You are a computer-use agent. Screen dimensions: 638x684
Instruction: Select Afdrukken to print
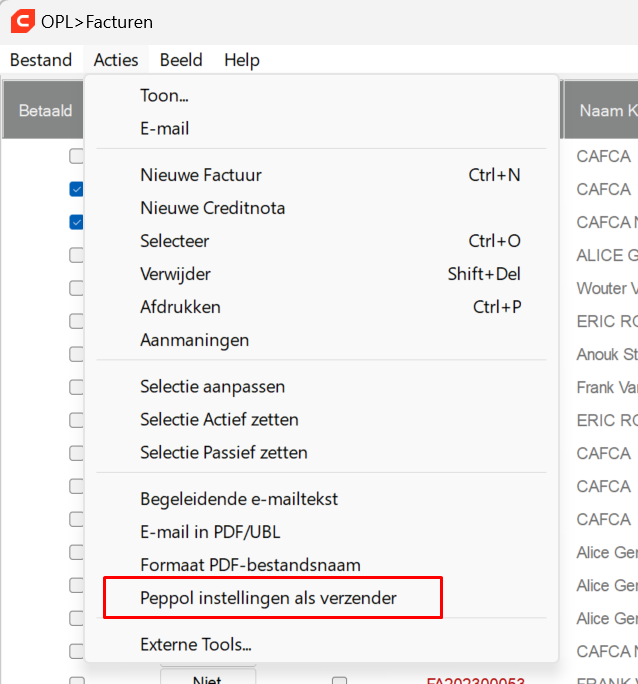[321, 307]
